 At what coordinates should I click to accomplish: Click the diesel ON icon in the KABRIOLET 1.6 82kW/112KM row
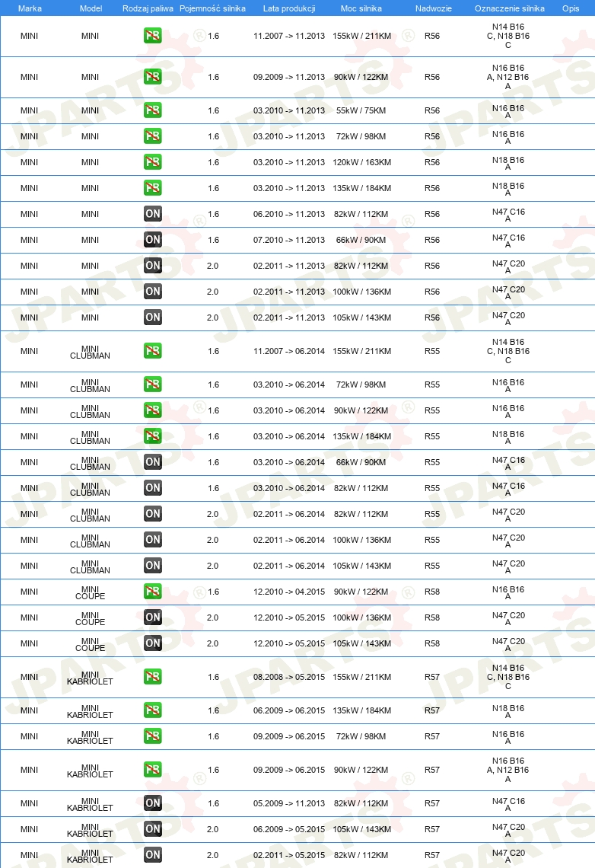153,803
